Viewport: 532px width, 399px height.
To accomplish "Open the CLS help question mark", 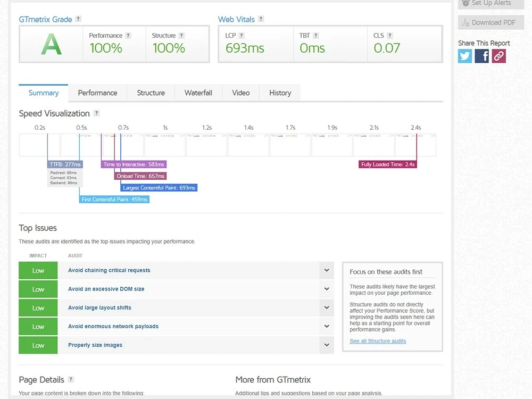I will pos(390,35).
